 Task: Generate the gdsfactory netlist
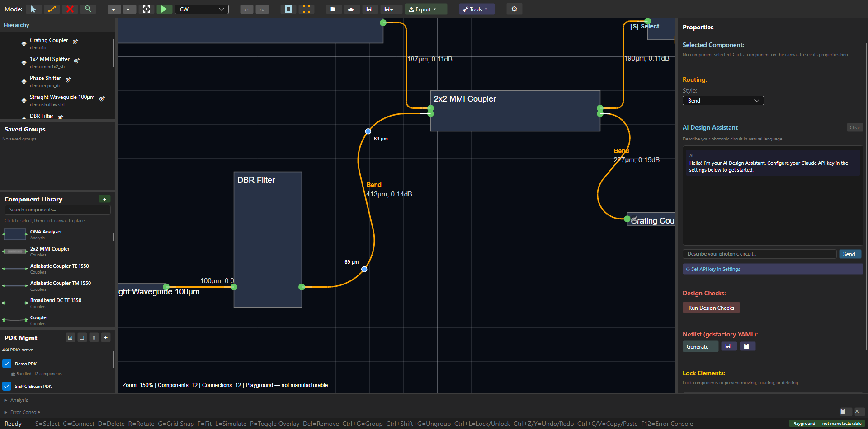point(700,347)
